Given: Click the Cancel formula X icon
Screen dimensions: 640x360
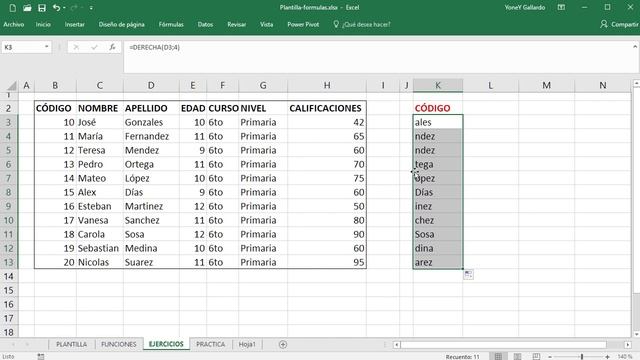Looking at the screenshot, I should pyautogui.click(x=76, y=47).
